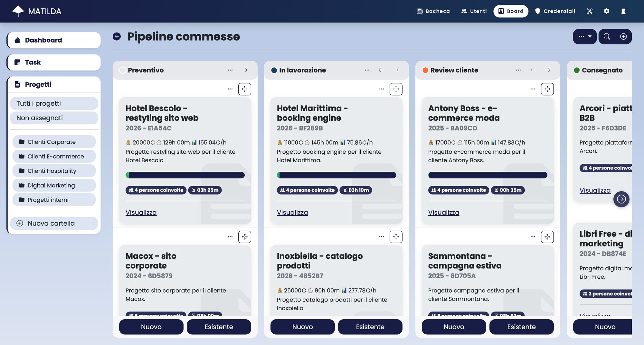644x345 pixels.
Task: Click progress bar on Hotel Marittima card
Action: click(x=336, y=175)
